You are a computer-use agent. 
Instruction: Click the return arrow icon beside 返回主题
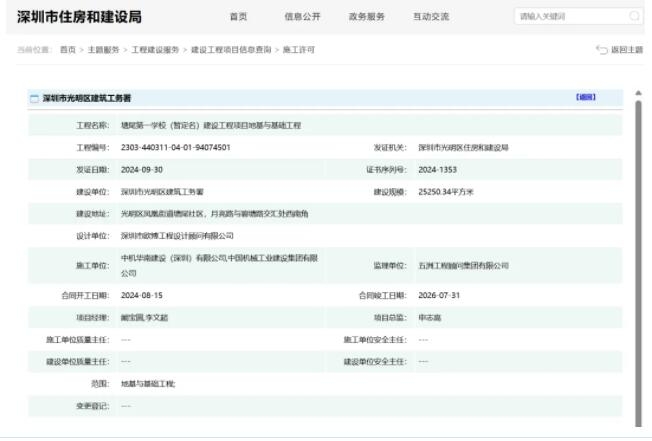601,50
